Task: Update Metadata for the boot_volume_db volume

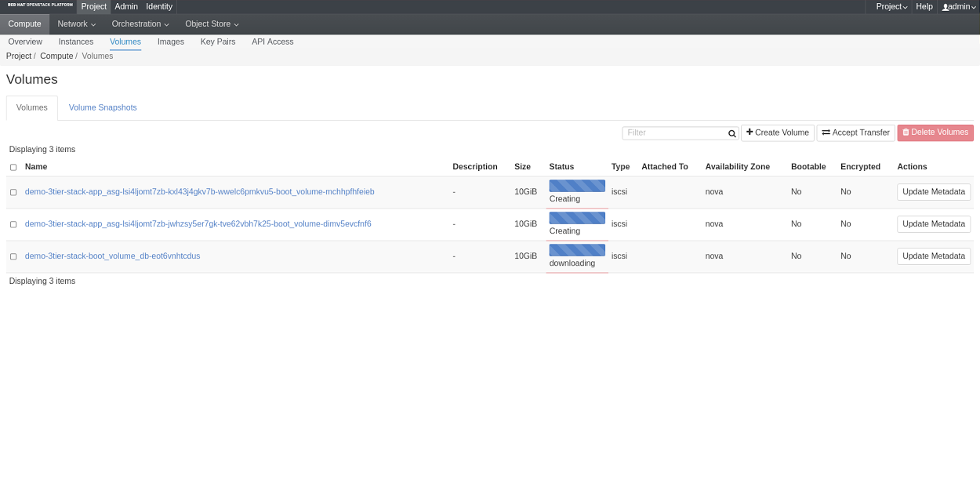Action: point(934,256)
